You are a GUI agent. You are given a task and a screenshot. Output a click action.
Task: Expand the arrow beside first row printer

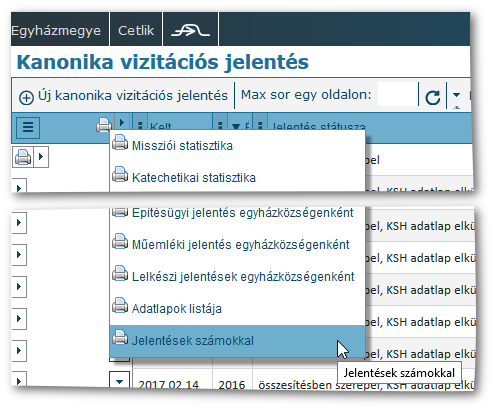(x=41, y=156)
